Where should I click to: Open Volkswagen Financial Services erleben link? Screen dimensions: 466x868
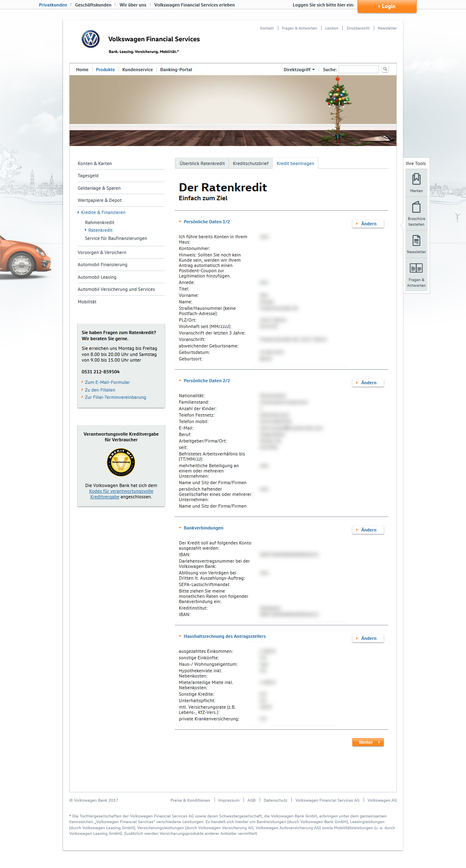pyautogui.click(x=195, y=5)
